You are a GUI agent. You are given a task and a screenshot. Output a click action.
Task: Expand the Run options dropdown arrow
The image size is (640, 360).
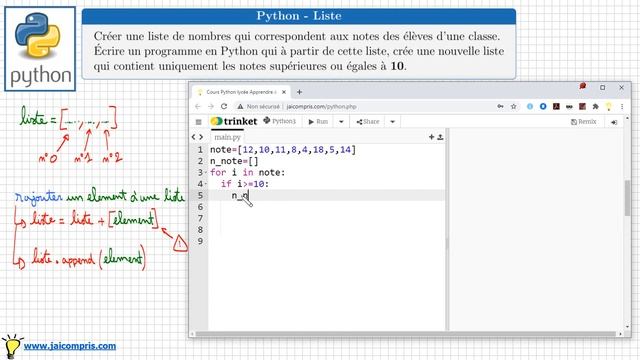341,122
